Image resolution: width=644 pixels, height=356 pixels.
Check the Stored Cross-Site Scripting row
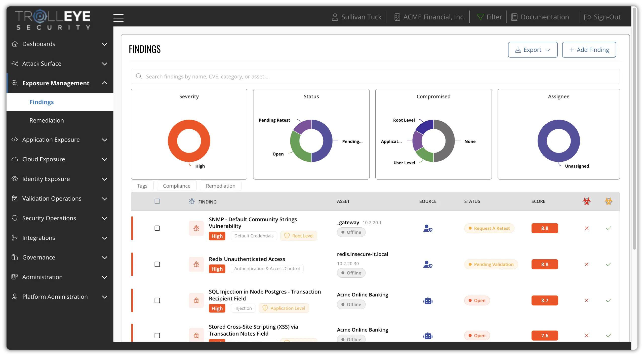pyautogui.click(x=157, y=335)
